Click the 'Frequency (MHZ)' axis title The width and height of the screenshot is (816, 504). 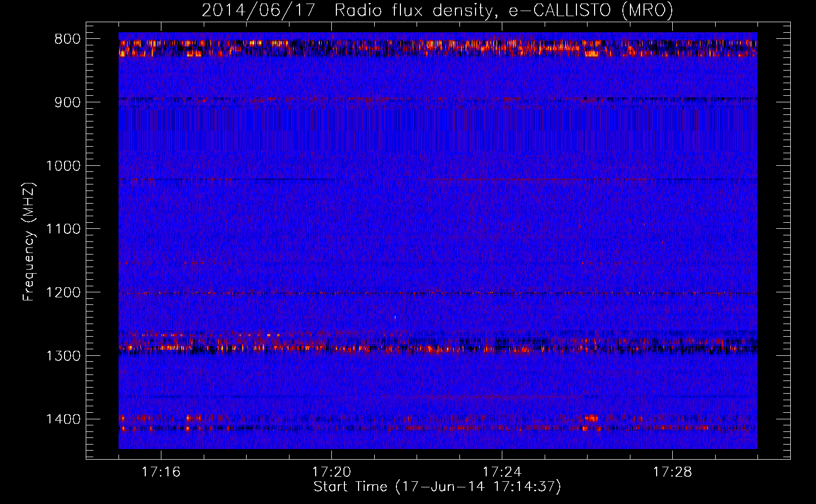point(29,242)
